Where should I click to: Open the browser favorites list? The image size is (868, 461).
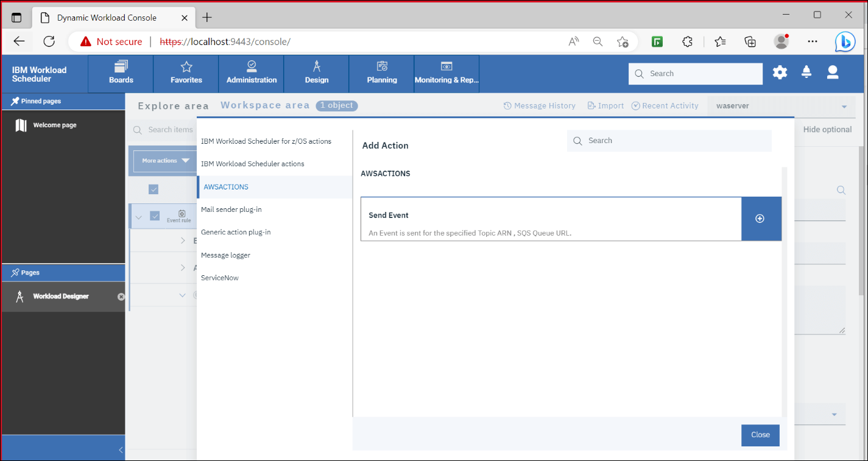pyautogui.click(x=720, y=41)
